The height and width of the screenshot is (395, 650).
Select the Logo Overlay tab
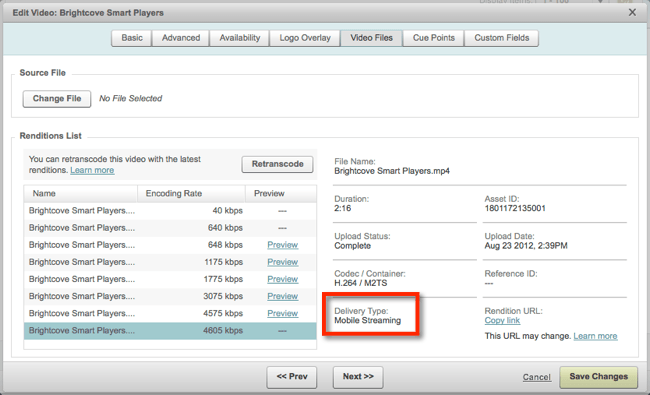(305, 38)
